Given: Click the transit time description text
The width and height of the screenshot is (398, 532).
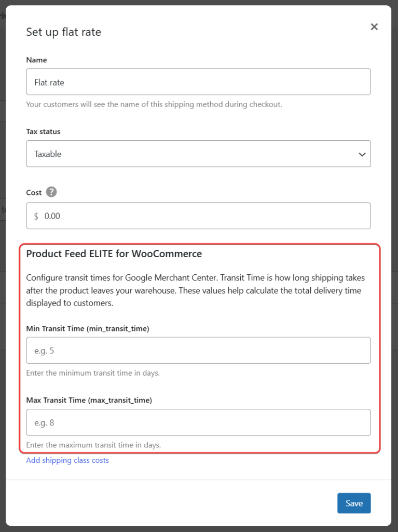Looking at the screenshot, I should tap(196, 290).
